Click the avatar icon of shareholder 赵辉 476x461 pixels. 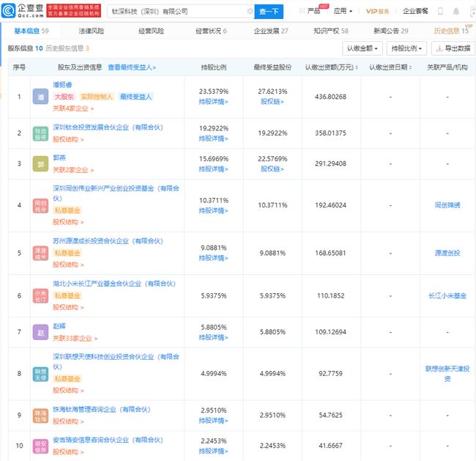[x=40, y=332]
